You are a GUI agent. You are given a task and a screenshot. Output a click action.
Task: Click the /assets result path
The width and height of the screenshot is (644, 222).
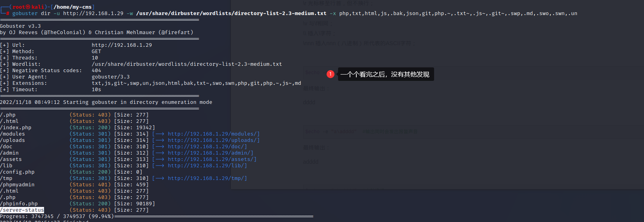tap(11, 159)
